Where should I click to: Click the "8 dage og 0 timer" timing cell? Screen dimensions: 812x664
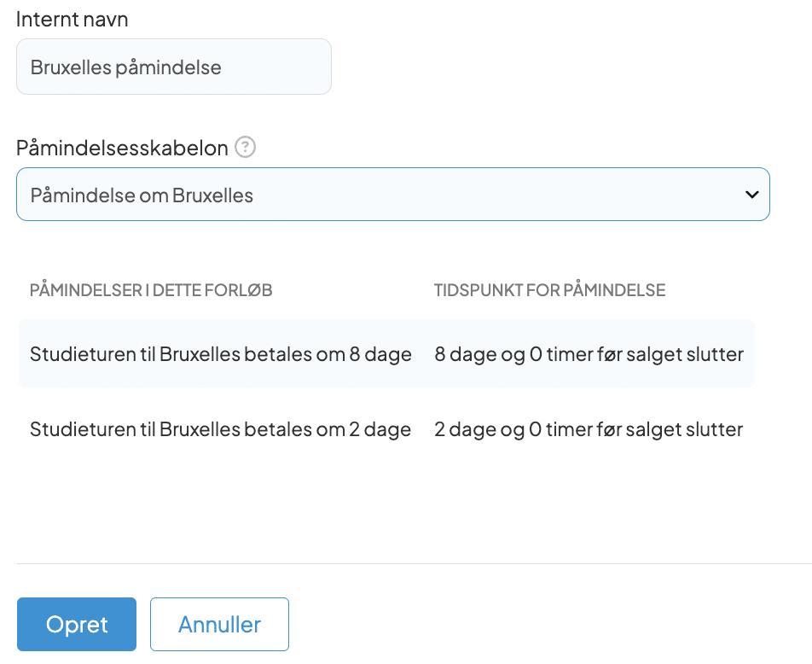pyautogui.click(x=589, y=354)
